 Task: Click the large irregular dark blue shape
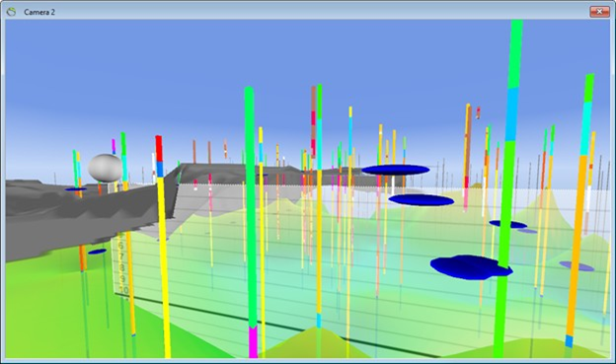pos(471,267)
